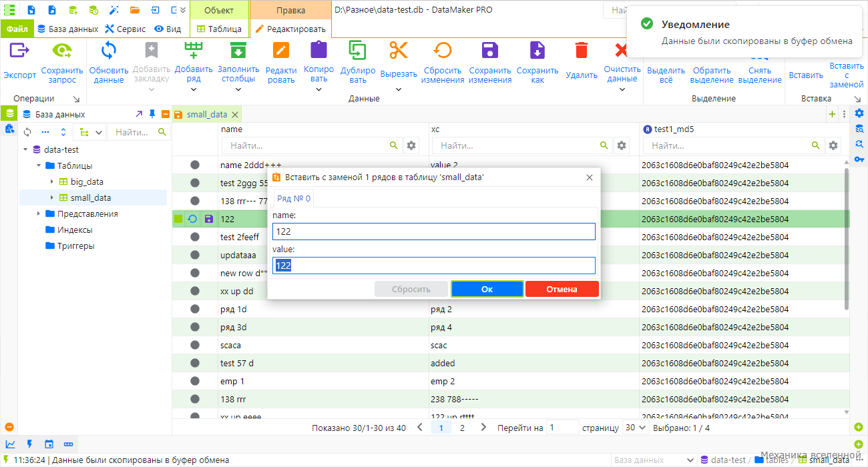Screen dimensions: 868x467
Task: Click Сохранить как icon
Action: pos(537,51)
